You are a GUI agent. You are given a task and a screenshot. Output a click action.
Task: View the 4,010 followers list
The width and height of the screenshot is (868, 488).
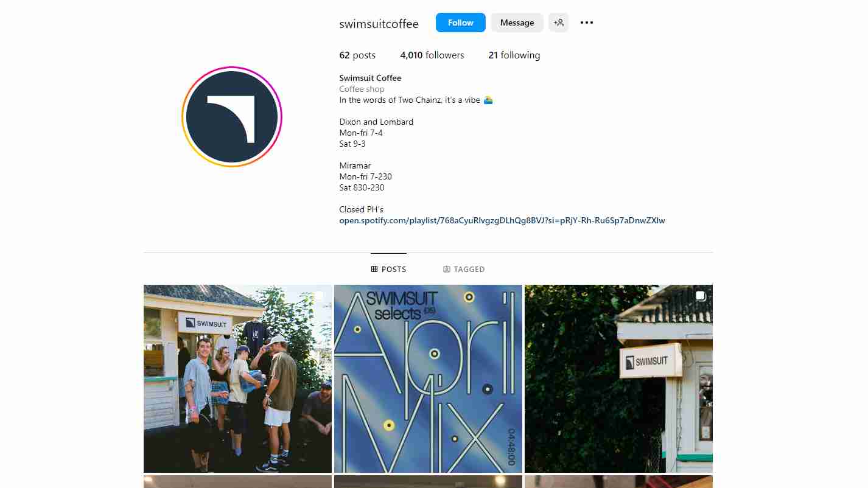click(x=432, y=55)
